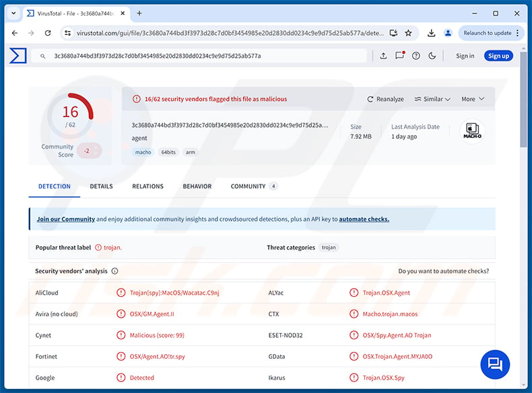Image resolution: width=532 pixels, height=393 pixels.
Task: Switch to the RELATIONS tab
Action: click(147, 186)
